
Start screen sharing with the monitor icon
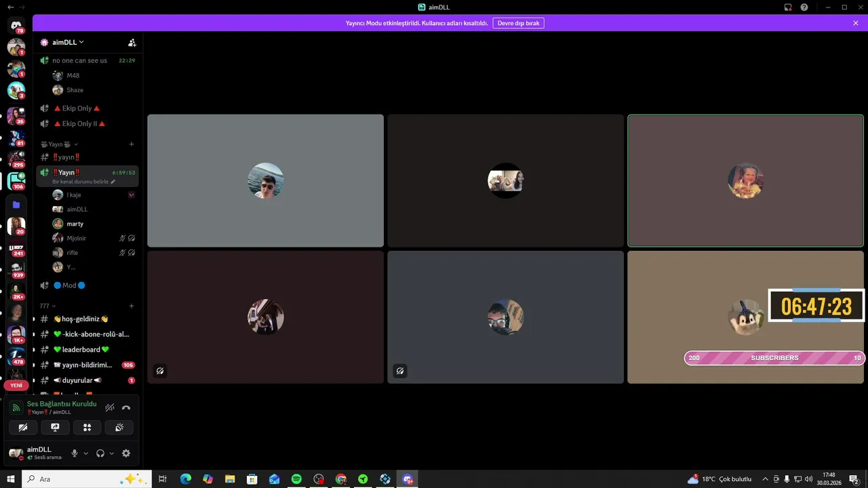coord(55,428)
